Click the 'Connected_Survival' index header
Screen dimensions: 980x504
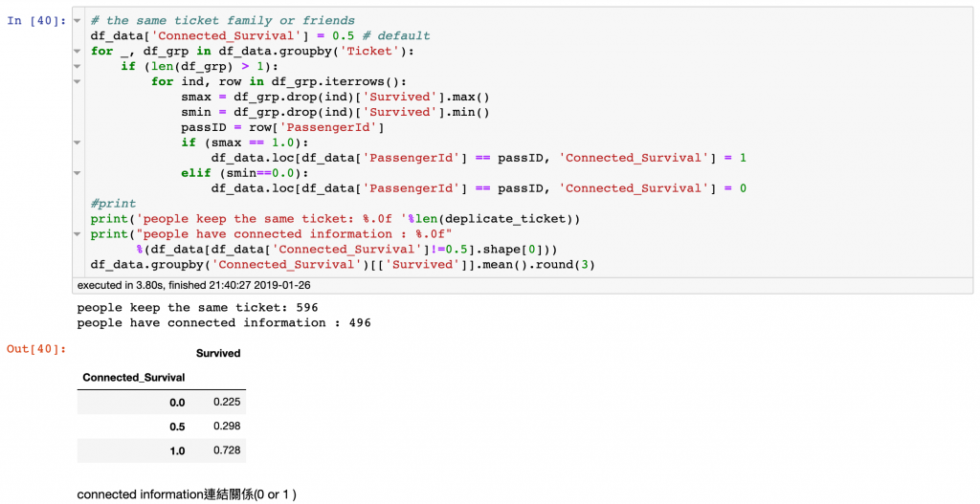point(134,378)
